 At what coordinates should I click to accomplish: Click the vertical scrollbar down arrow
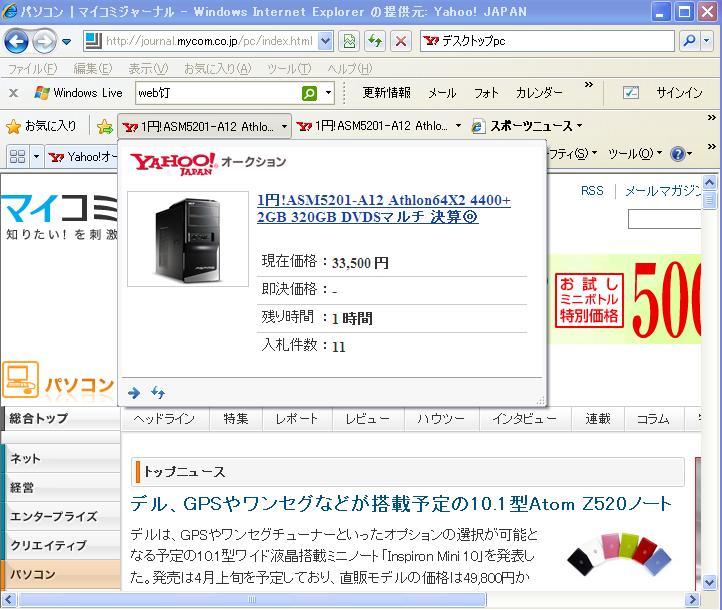tap(709, 583)
